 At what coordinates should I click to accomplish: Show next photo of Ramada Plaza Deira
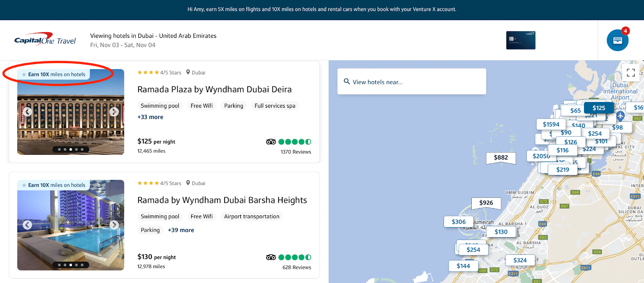pyautogui.click(x=114, y=112)
